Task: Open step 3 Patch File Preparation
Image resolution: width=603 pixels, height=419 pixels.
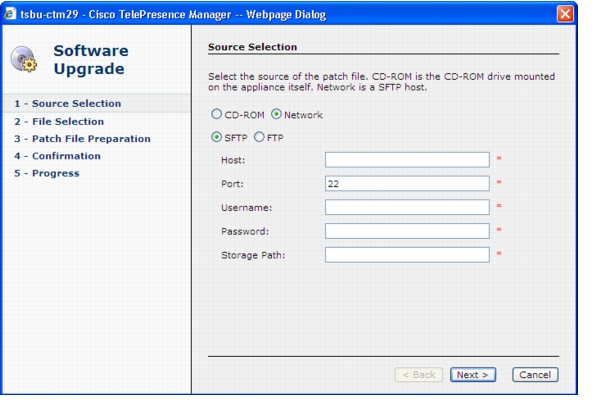Action: [x=82, y=139]
